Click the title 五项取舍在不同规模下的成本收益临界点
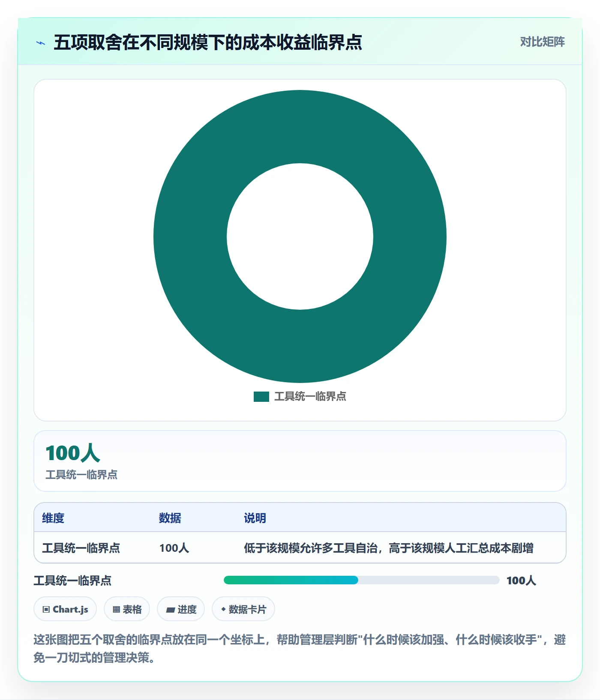This screenshot has width=600, height=700. coord(208,42)
